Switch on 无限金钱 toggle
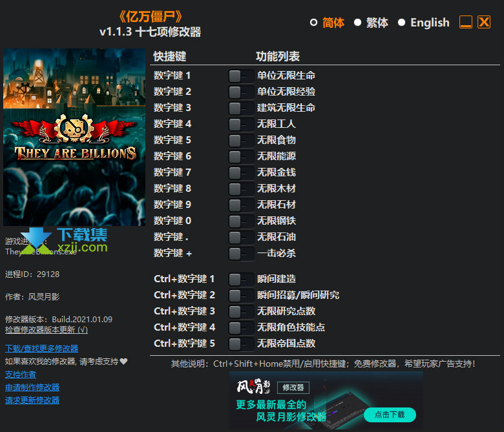 (x=241, y=172)
